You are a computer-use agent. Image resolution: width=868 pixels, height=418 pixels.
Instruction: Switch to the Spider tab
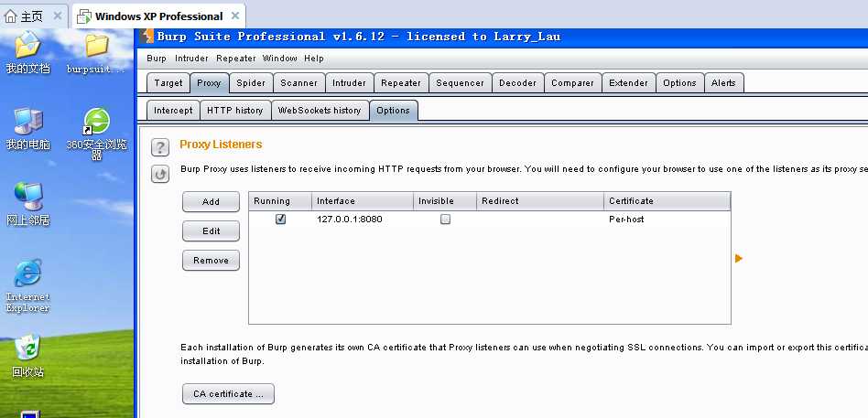pyautogui.click(x=251, y=83)
